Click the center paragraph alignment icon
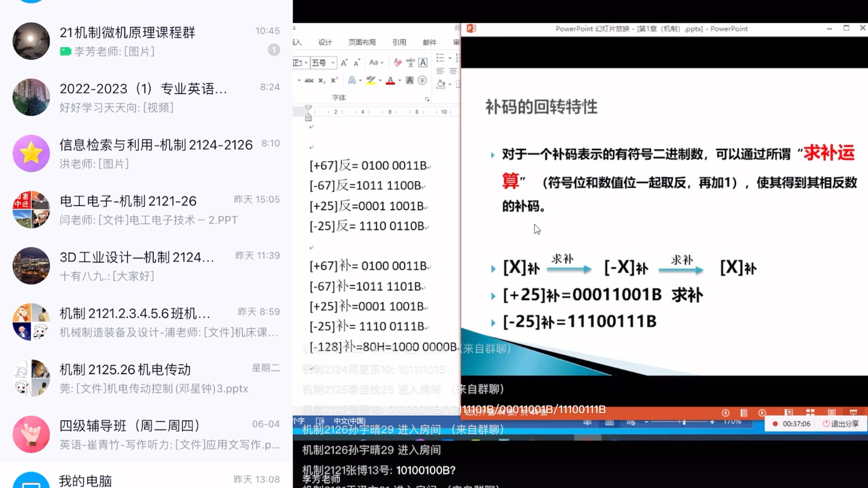The height and width of the screenshot is (488, 868). (x=453, y=70)
